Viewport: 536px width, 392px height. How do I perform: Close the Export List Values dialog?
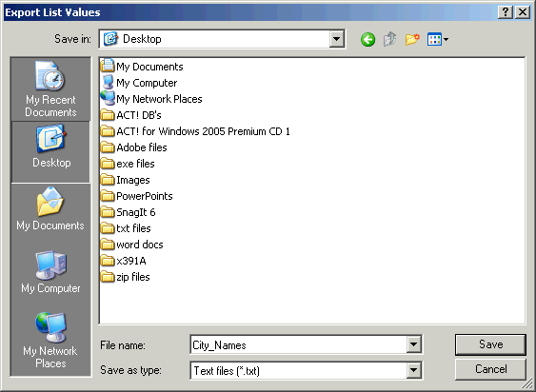click(523, 12)
